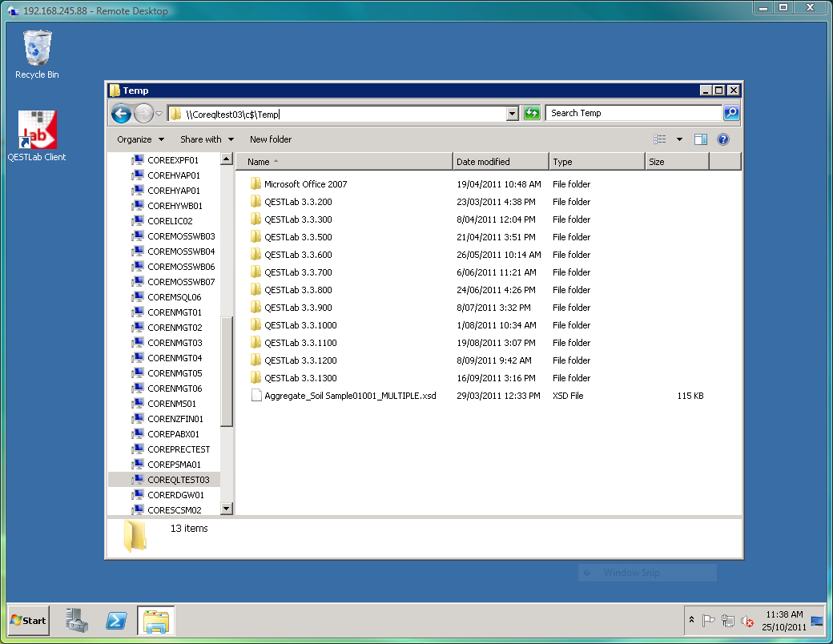Open the Explorer help question mark icon
The width and height of the screenshot is (833, 644).
(x=722, y=139)
